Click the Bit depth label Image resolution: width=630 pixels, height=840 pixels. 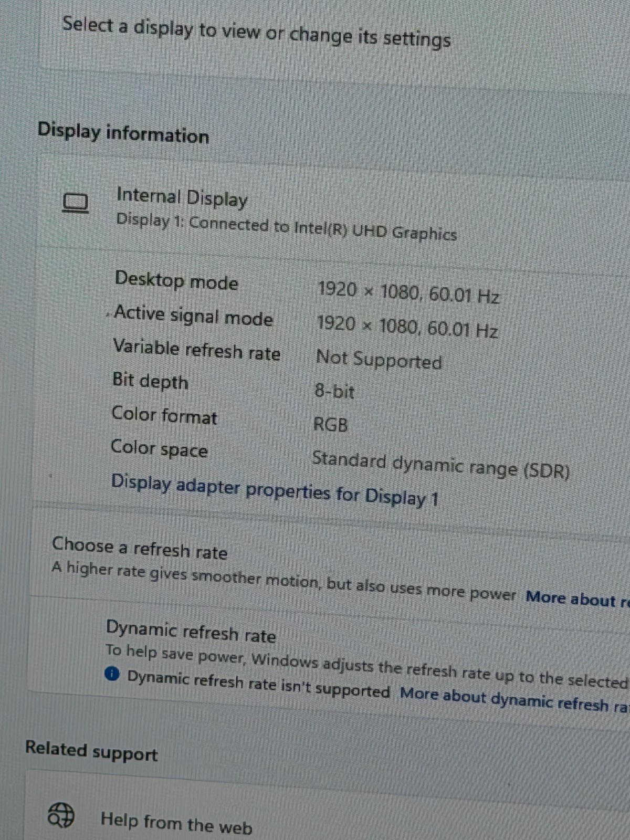coord(150,381)
